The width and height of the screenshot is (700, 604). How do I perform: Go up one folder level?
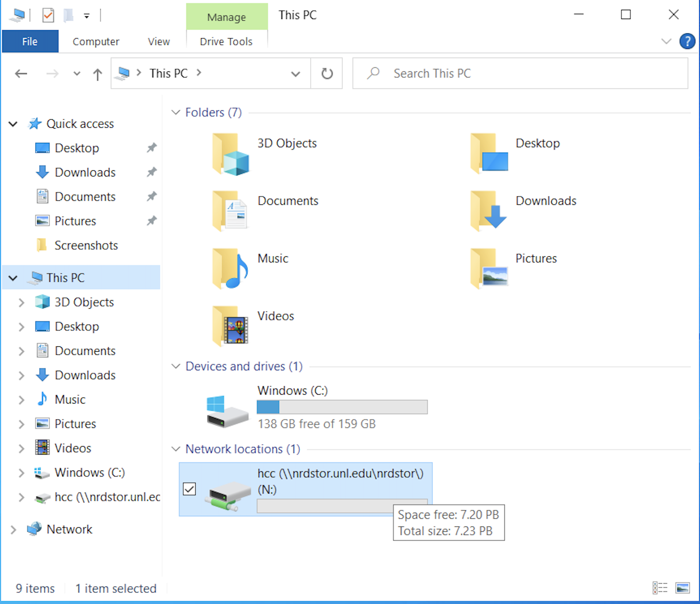click(x=98, y=74)
